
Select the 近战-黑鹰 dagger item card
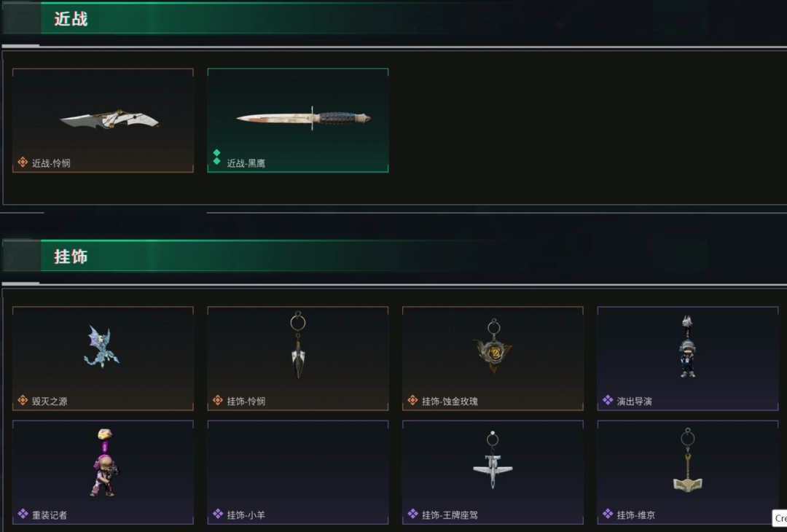point(297,120)
